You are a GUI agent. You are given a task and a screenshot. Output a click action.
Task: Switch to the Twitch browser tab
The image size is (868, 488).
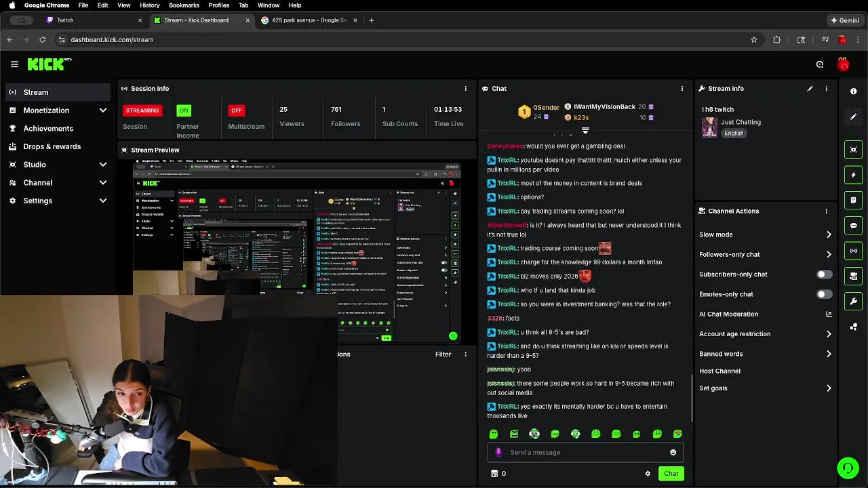pos(93,20)
